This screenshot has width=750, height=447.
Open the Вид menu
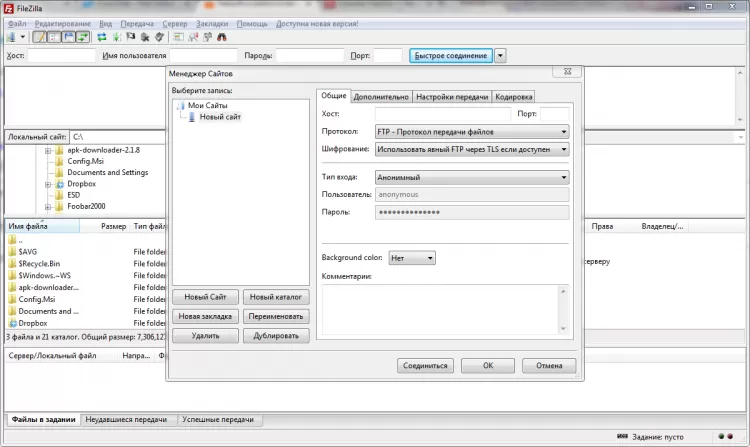coord(105,23)
